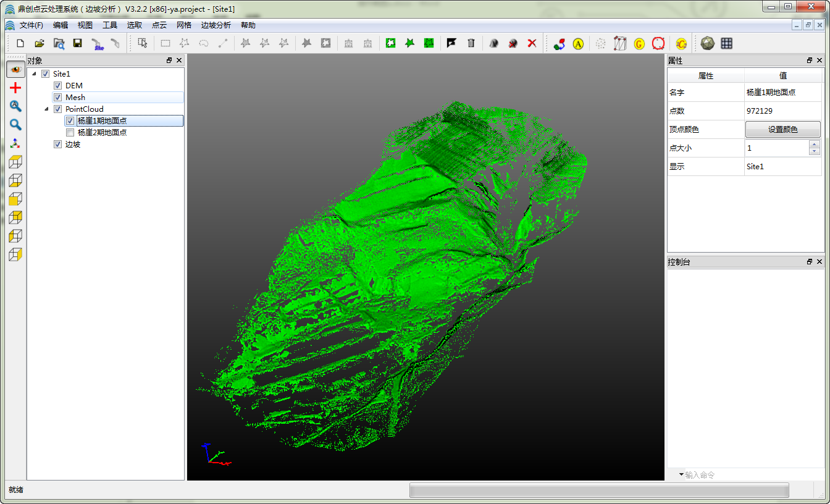Select the rectangle selection tool
This screenshot has width=830, height=504.
tap(166, 43)
